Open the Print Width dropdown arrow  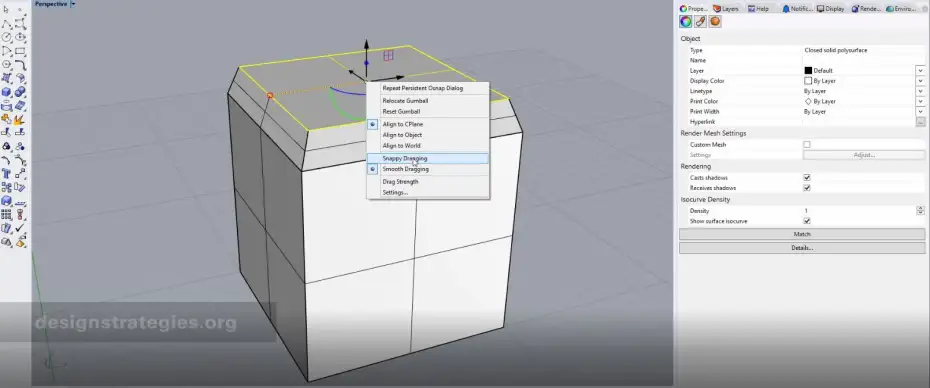(x=920, y=112)
